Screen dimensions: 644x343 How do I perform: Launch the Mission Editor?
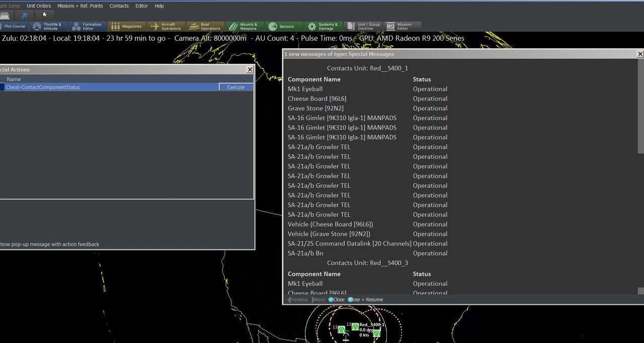tap(401, 26)
